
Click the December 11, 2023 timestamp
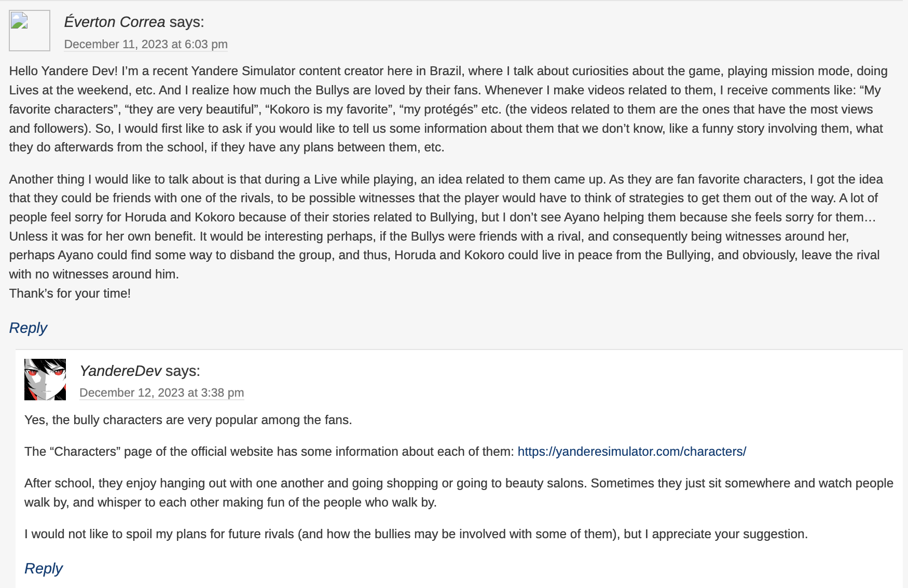pyautogui.click(x=146, y=45)
